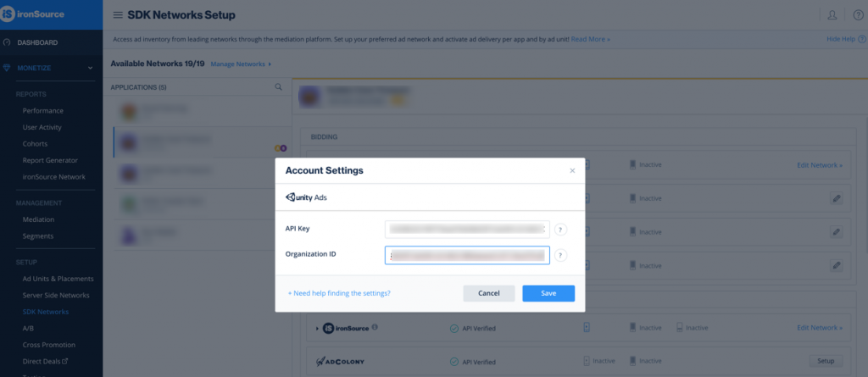This screenshot has height=377, width=868.
Task: Save the Unity Ads account settings
Action: point(548,293)
